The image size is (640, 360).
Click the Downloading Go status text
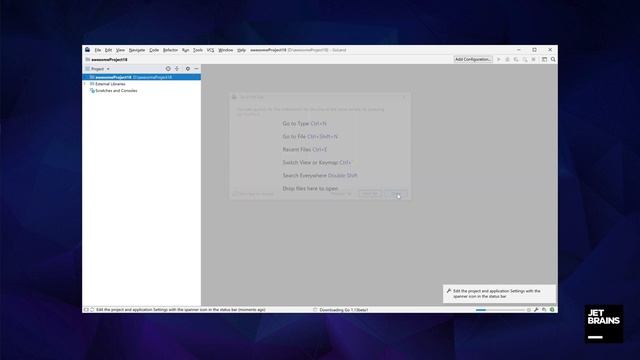[x=343, y=310]
